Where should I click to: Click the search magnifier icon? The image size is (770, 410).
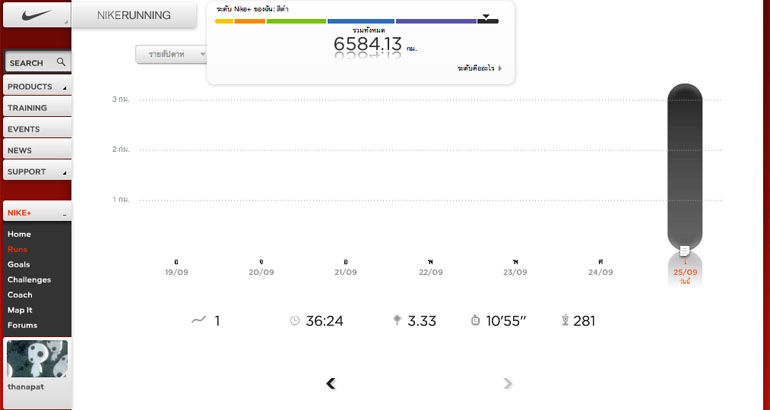61,62
